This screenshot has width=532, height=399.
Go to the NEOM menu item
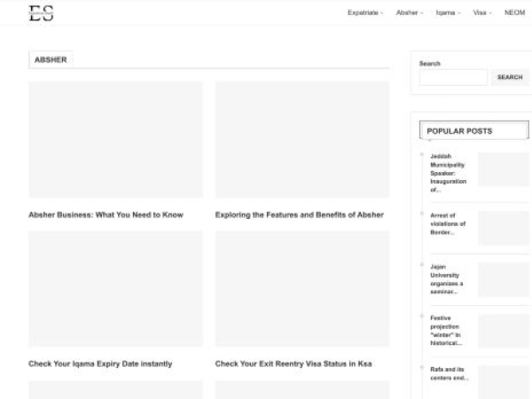514,13
